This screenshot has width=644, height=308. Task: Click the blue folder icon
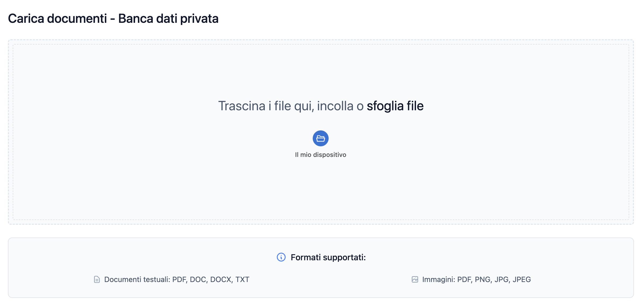(320, 138)
